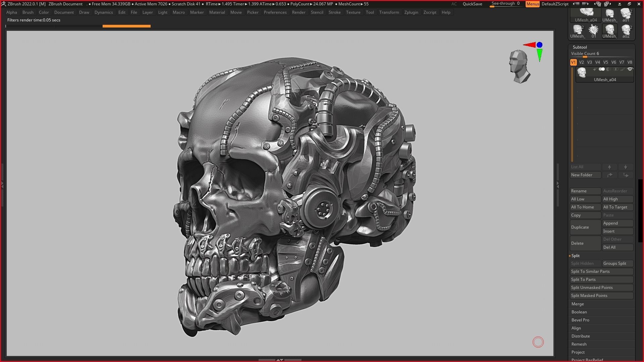Click the move-to-top curved arrow icon
The height and width of the screenshot is (362, 644).
pos(609,175)
